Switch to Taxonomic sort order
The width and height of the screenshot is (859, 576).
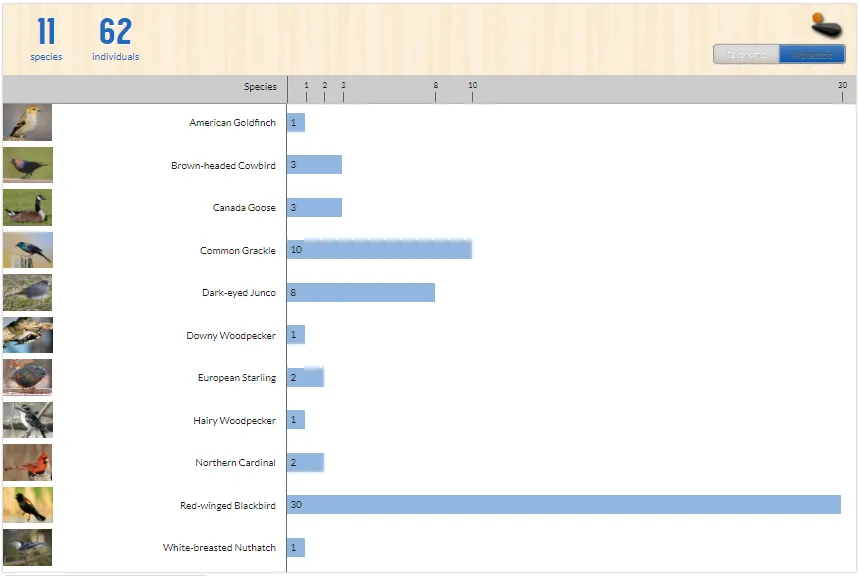(746, 54)
